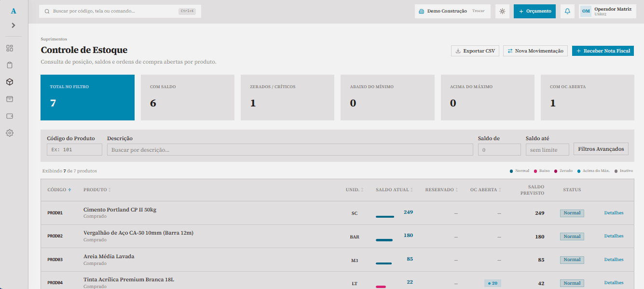
Task: Open Nova Movimentação
Action: tap(535, 51)
